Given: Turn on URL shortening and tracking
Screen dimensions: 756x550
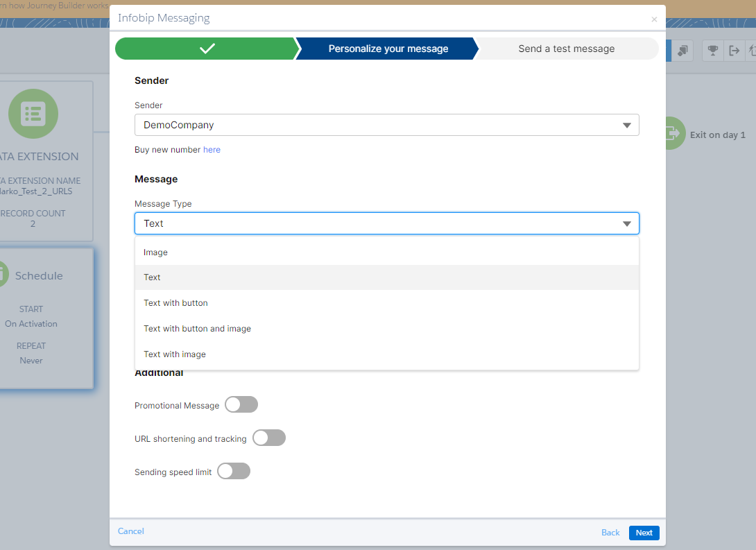Looking at the screenshot, I should tap(269, 438).
